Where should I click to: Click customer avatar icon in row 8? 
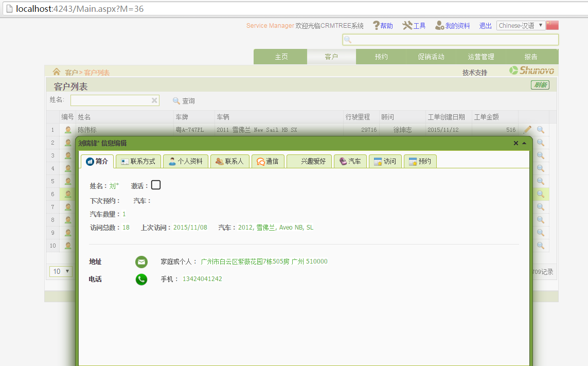click(68, 220)
